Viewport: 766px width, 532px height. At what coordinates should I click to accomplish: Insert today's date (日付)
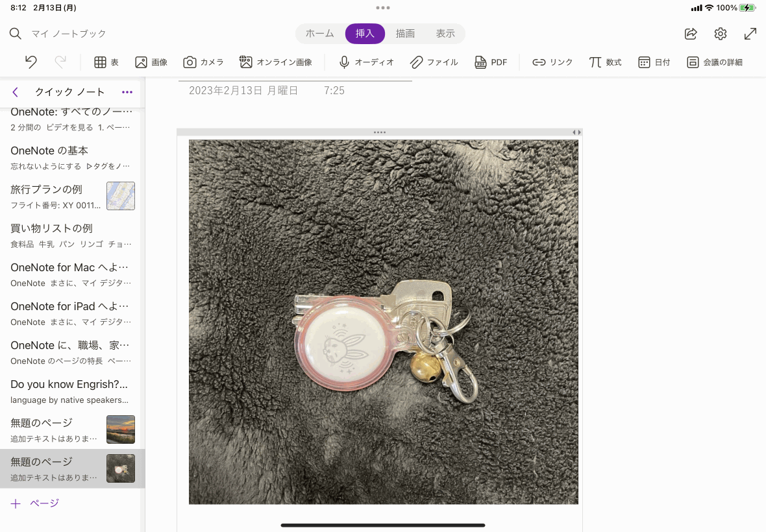(654, 62)
